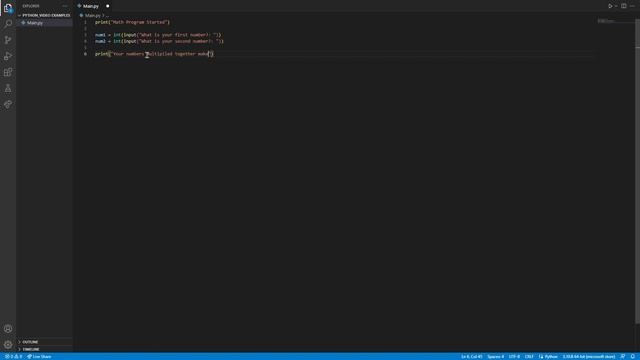Change end of line sequence CRLF
Screen dimensions: 640x360
[529, 357]
